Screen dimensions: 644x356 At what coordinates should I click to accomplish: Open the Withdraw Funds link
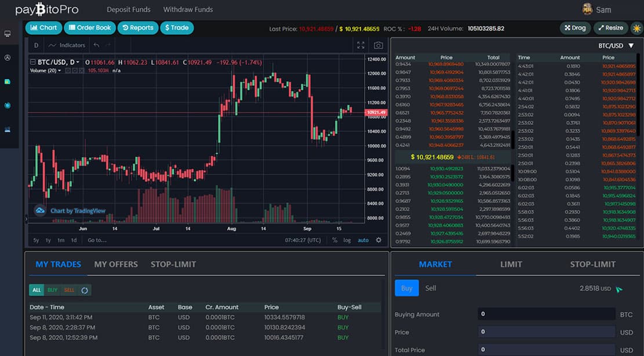click(188, 9)
